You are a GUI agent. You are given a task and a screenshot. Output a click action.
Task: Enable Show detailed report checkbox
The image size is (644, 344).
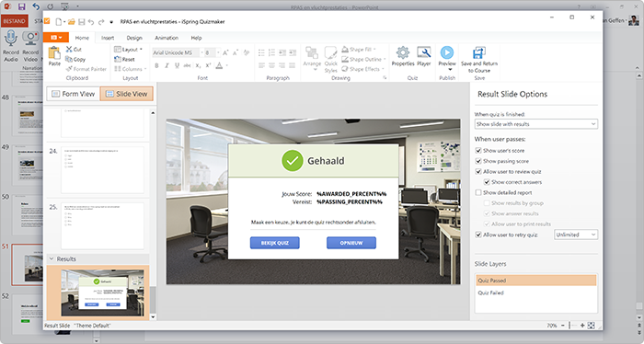tap(478, 192)
